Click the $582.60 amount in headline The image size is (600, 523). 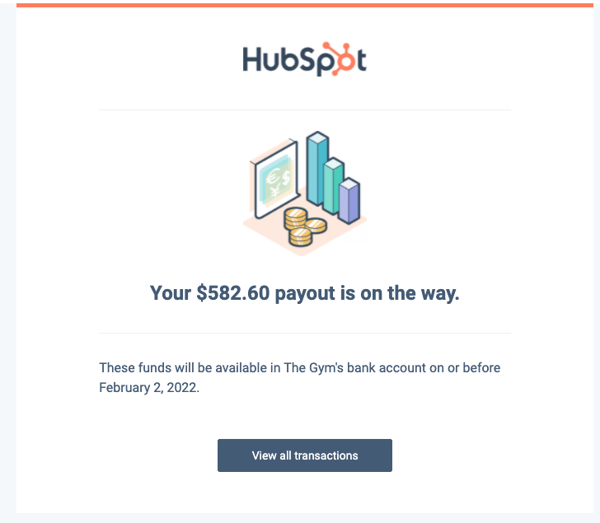click(233, 293)
